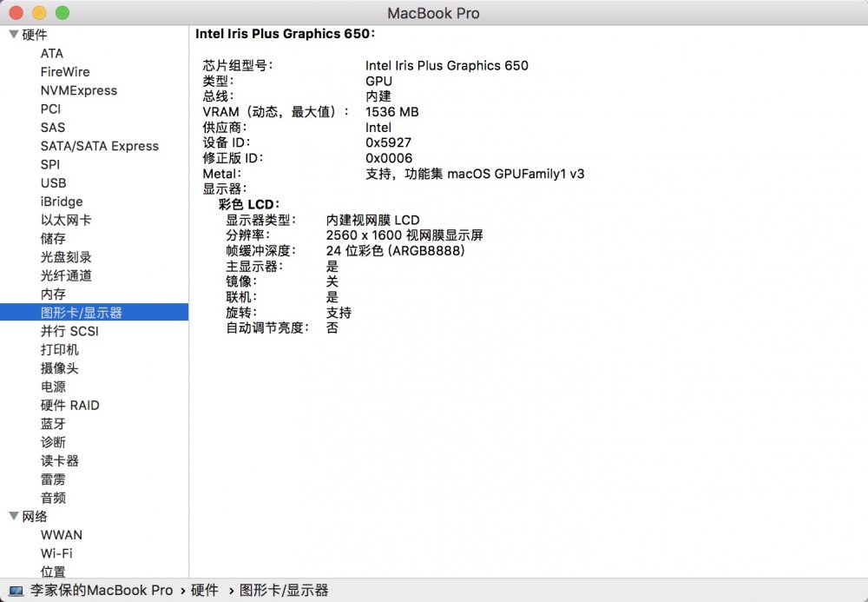Screen dimensions: 868x602
Task: Open Wi-Fi information under 网络
Action: point(56,553)
